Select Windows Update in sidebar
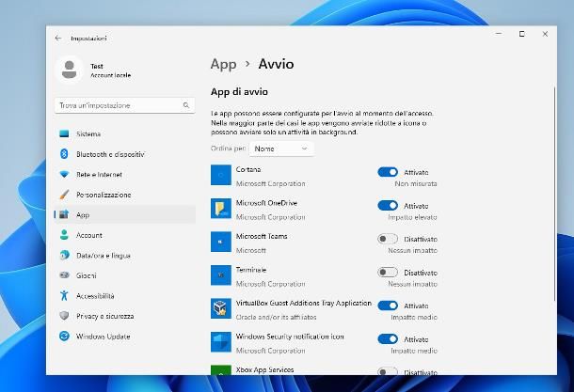The height and width of the screenshot is (392, 574). click(x=125, y=336)
